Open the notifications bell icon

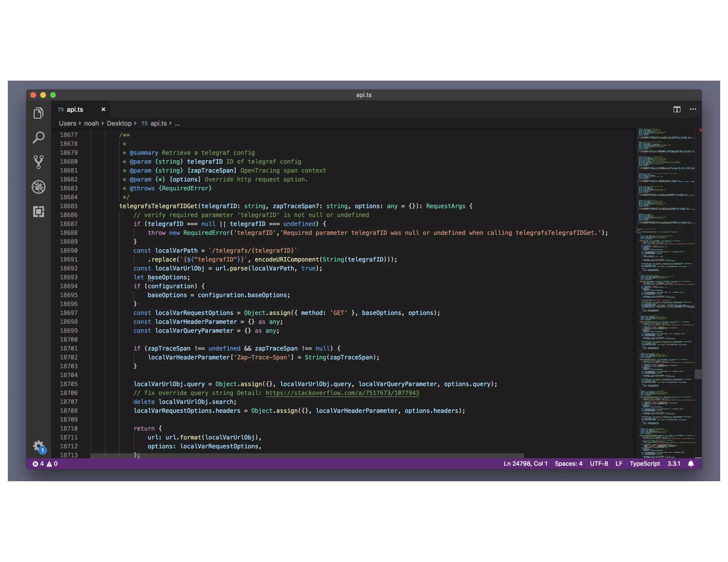coord(690,464)
